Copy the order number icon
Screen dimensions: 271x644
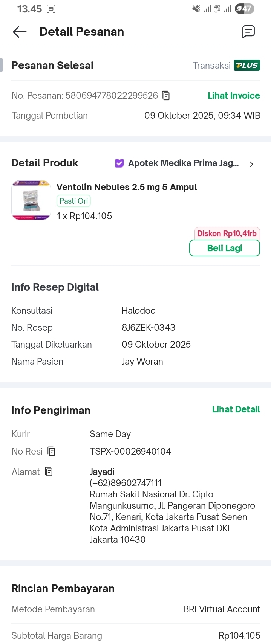[x=166, y=96]
